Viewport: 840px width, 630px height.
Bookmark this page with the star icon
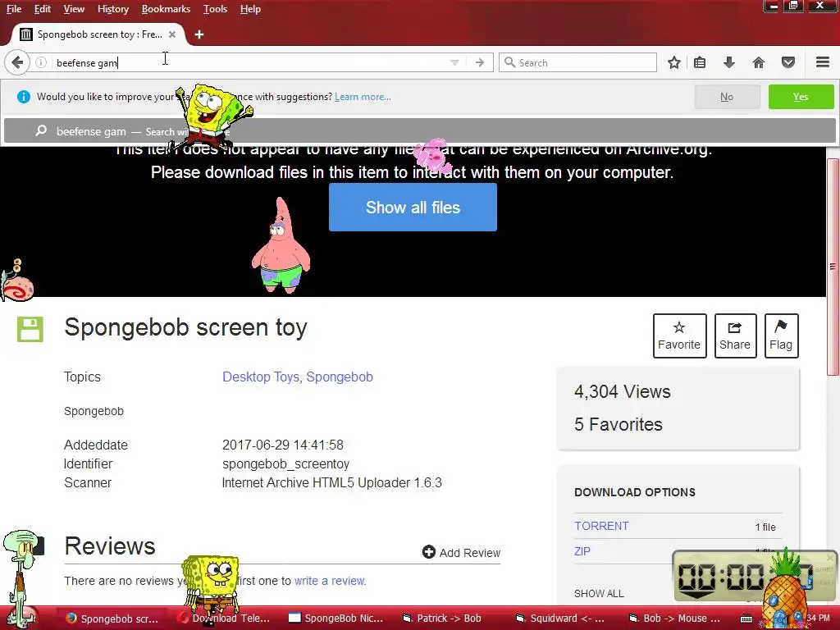coord(674,62)
